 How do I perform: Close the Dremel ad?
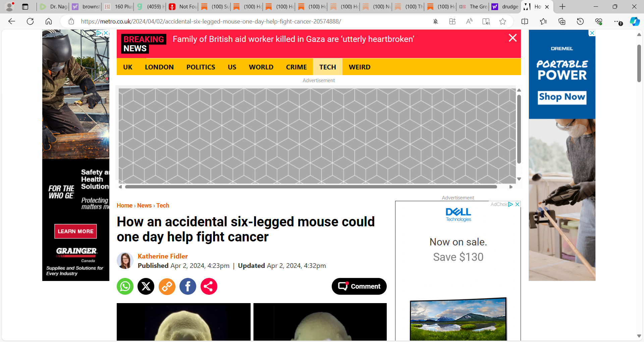tap(592, 33)
